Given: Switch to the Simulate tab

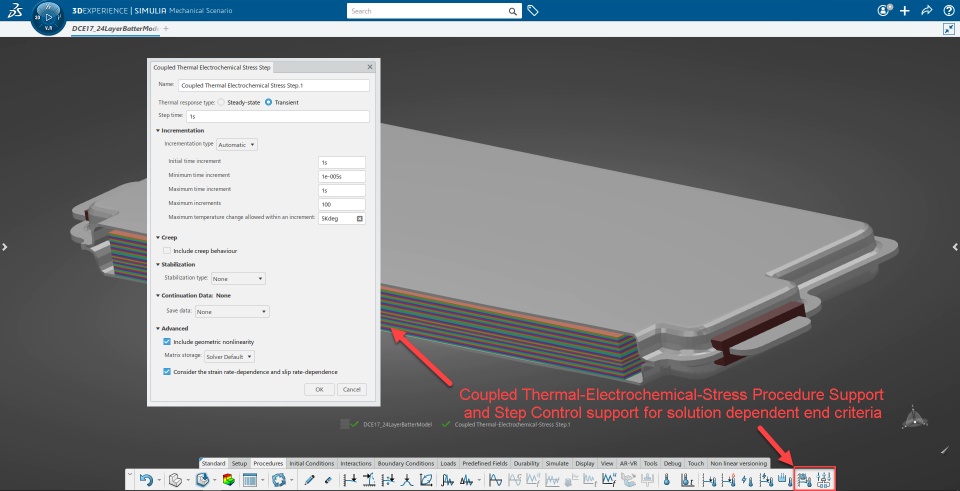Looking at the screenshot, I should [x=557, y=463].
